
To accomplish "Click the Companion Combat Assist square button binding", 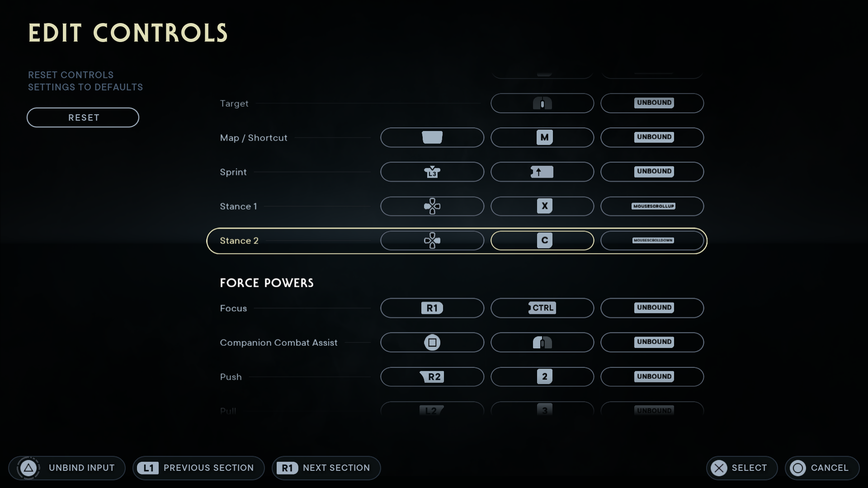I will [x=432, y=343].
